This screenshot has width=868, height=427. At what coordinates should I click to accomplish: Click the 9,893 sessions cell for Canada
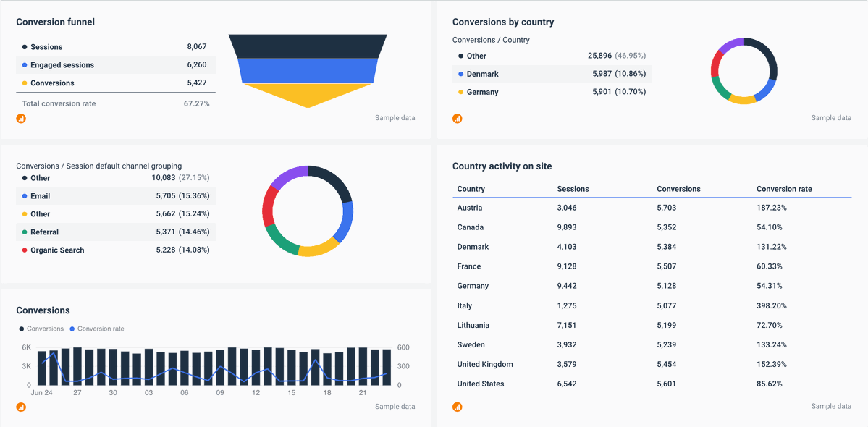567,227
